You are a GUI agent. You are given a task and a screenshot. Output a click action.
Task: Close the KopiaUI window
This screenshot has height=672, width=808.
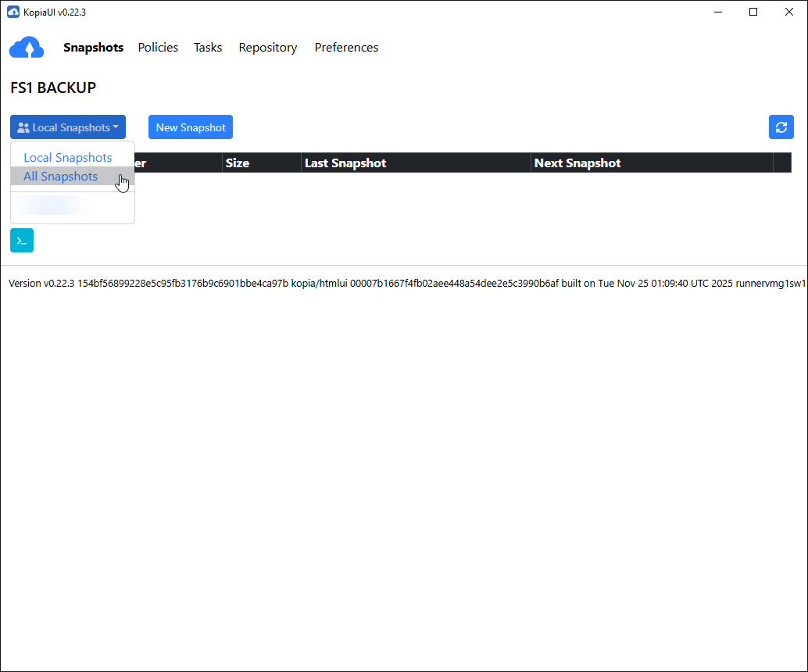coord(789,12)
